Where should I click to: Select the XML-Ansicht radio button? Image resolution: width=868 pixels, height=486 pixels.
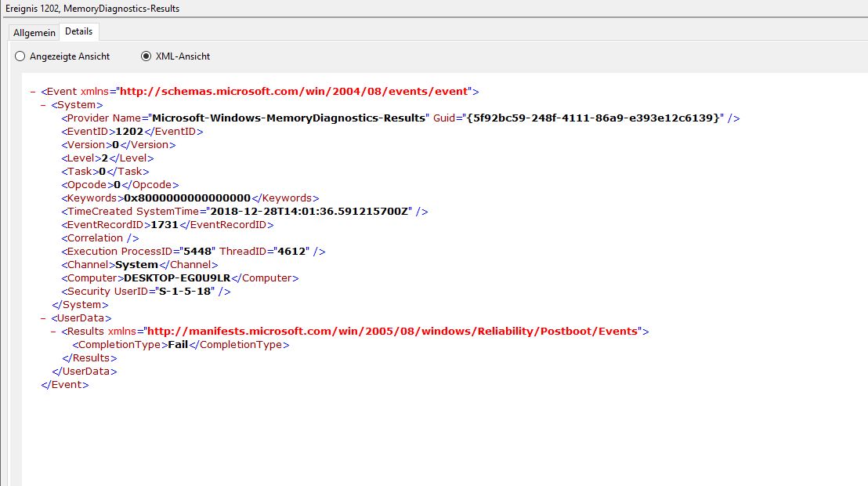click(146, 56)
